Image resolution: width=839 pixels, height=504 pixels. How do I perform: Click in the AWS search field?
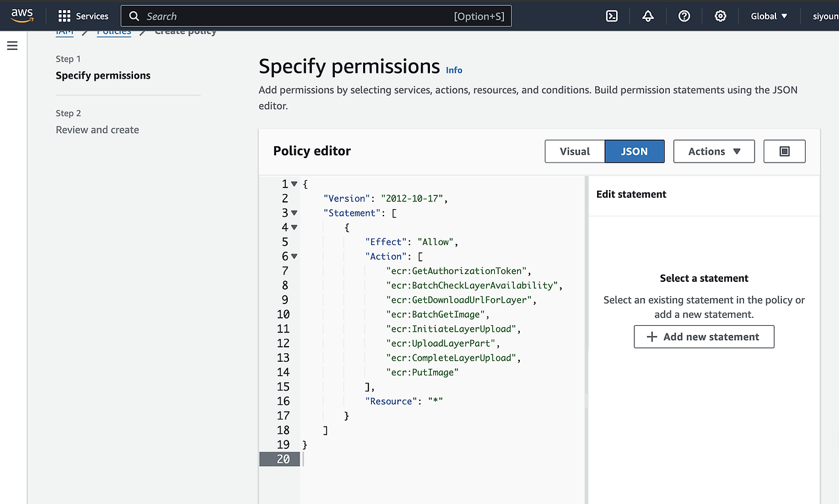tap(295, 16)
